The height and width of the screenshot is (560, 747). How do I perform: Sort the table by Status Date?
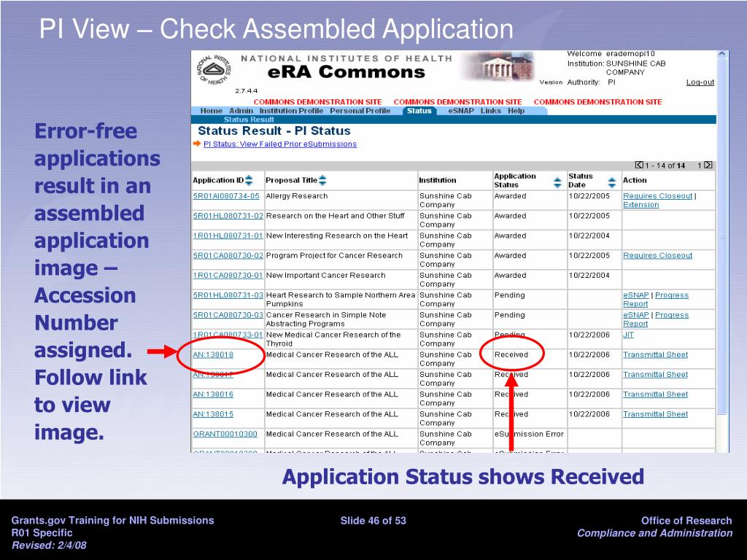tap(612, 182)
